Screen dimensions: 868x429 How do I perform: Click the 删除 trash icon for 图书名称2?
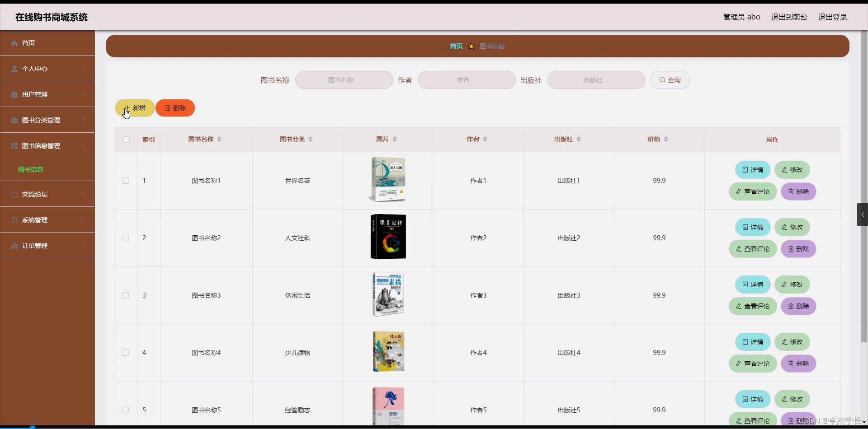[x=790, y=248]
